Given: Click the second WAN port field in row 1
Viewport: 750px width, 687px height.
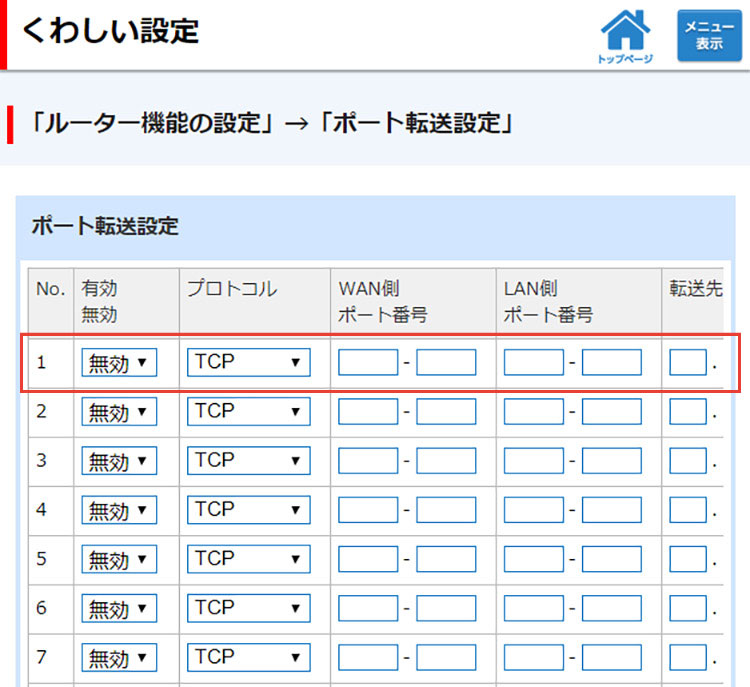Looking at the screenshot, I should pos(446,363).
